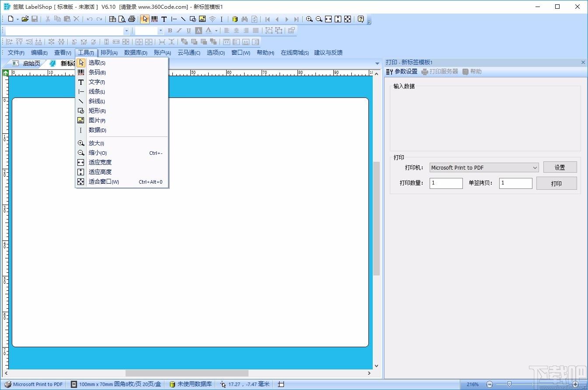Click the 打印数量 input field
This screenshot has height=390, width=588.
pos(446,183)
